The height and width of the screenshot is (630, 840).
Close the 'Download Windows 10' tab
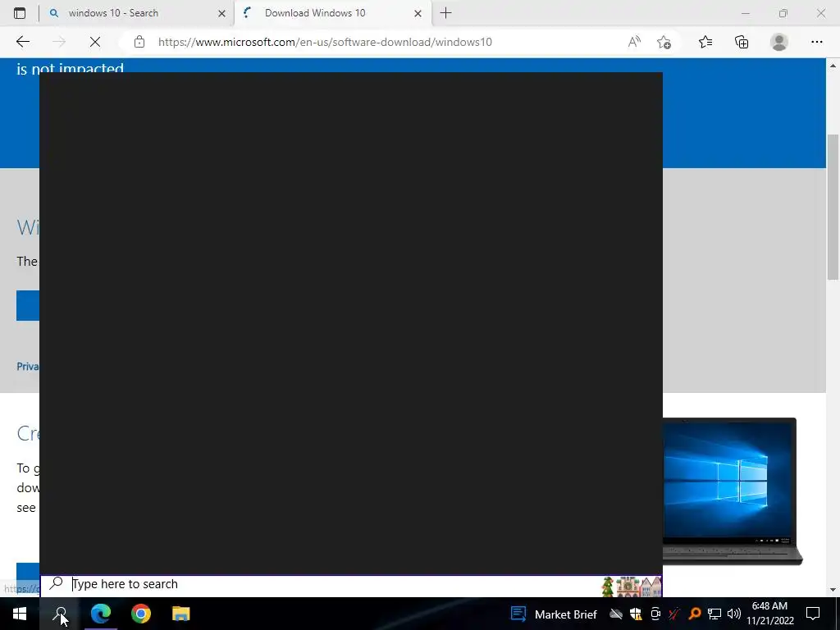(x=418, y=13)
